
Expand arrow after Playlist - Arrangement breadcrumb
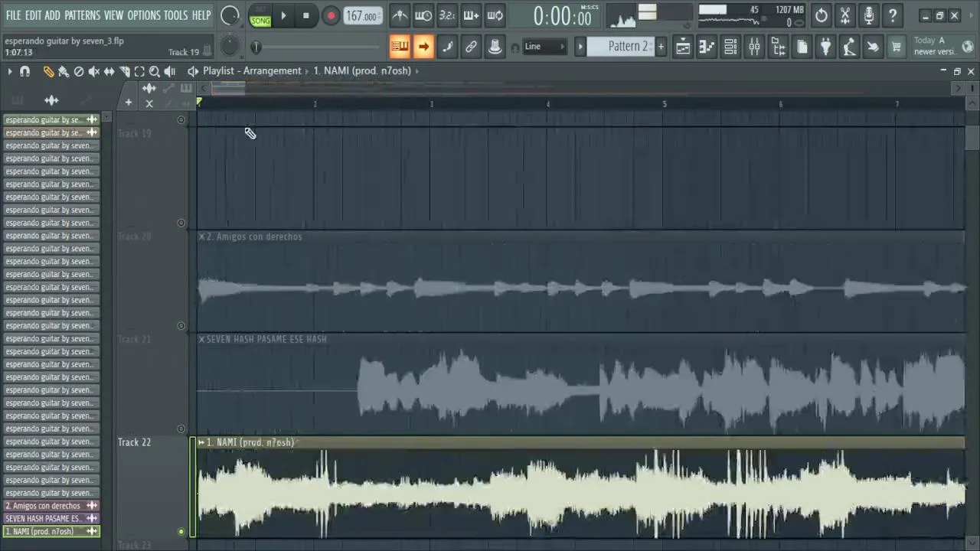coord(307,71)
